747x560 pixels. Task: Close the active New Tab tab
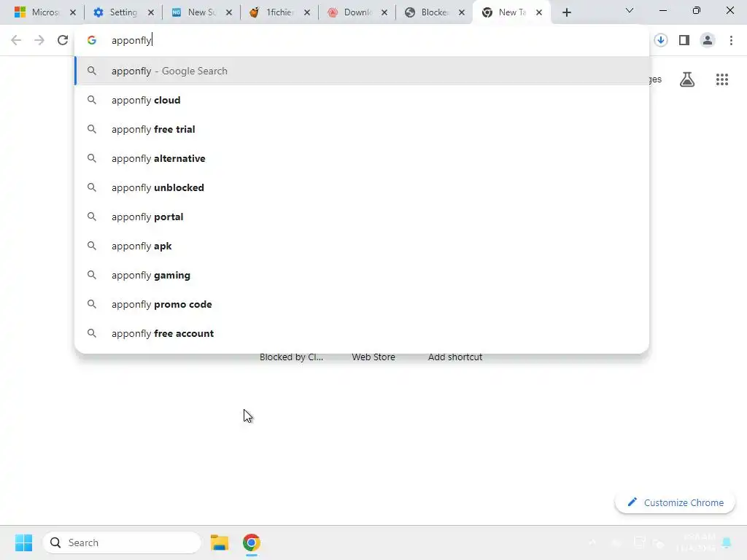[539, 12]
